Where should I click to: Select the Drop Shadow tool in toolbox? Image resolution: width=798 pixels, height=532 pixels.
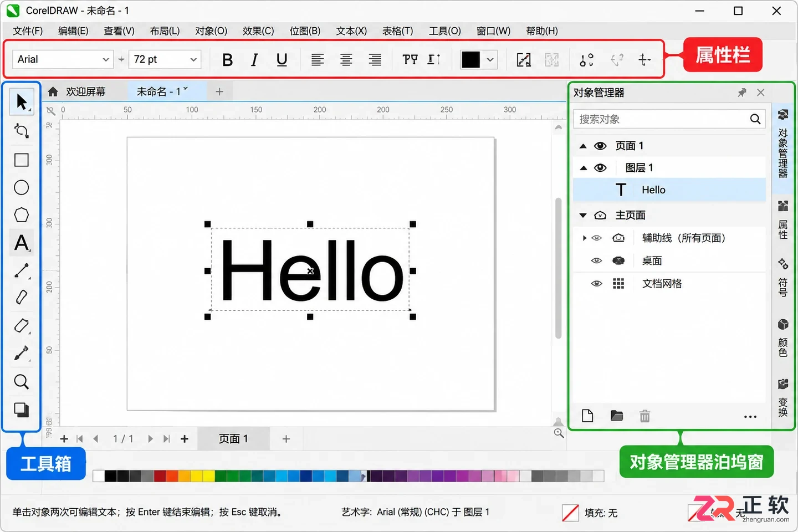pyautogui.click(x=22, y=410)
